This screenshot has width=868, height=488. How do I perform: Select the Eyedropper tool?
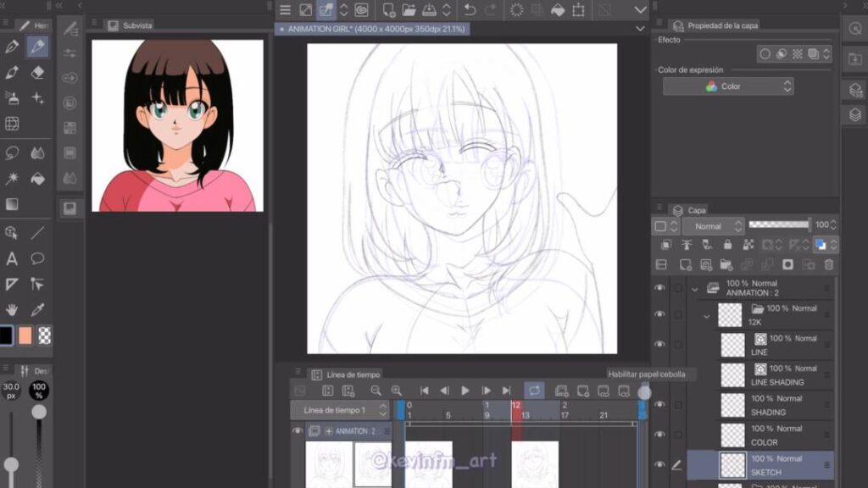pyautogui.click(x=37, y=309)
